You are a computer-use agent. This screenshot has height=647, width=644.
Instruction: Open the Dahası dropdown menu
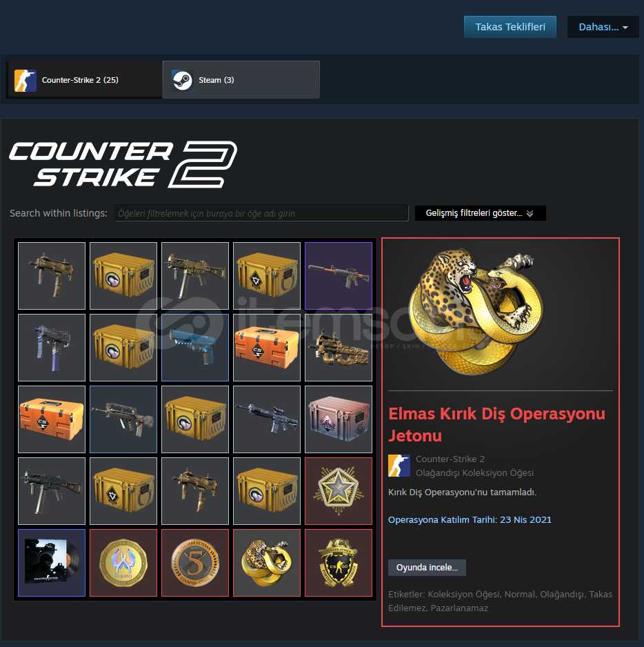(603, 27)
